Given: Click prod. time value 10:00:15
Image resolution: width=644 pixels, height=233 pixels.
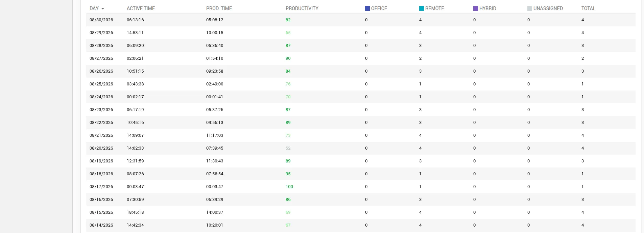Looking at the screenshot, I should pos(215,33).
